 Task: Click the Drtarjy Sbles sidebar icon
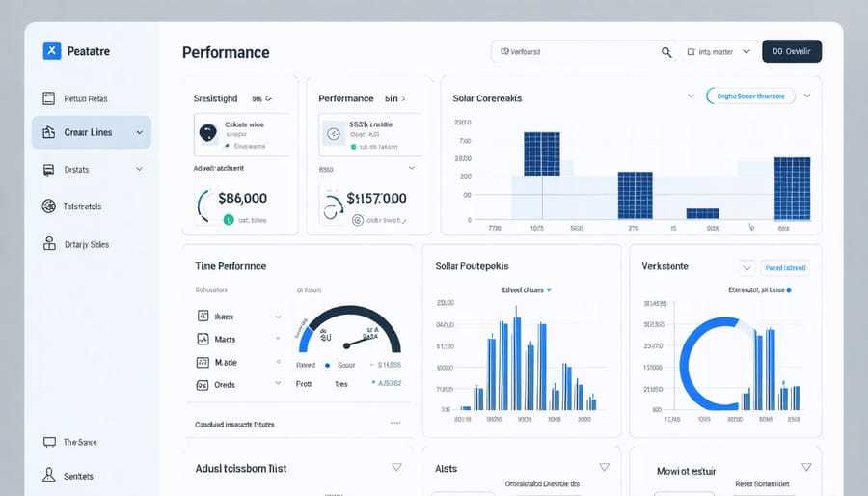[x=49, y=244]
